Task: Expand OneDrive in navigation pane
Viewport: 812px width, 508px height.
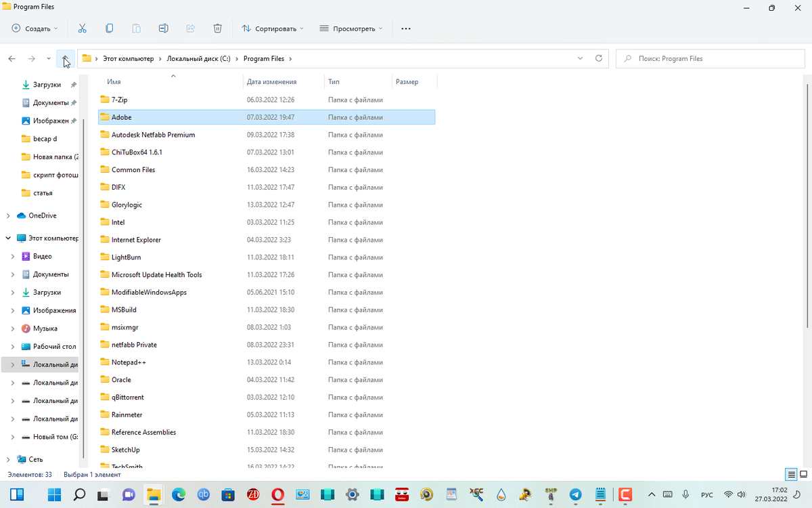Action: pyautogui.click(x=8, y=215)
